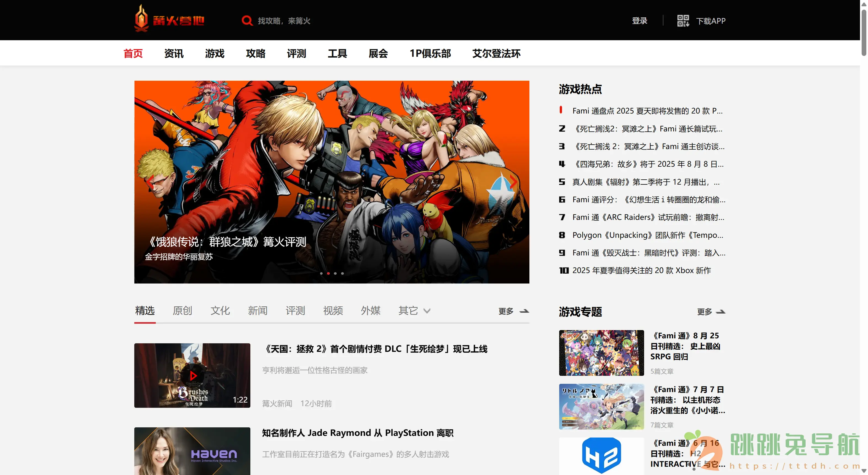The height and width of the screenshot is (475, 868).
Task: Click the search field 找攻略，来篝火
Action: click(284, 21)
